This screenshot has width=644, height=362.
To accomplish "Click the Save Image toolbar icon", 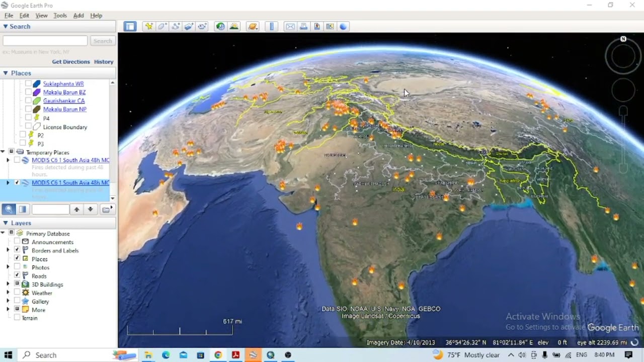I will pyautogui.click(x=317, y=27).
